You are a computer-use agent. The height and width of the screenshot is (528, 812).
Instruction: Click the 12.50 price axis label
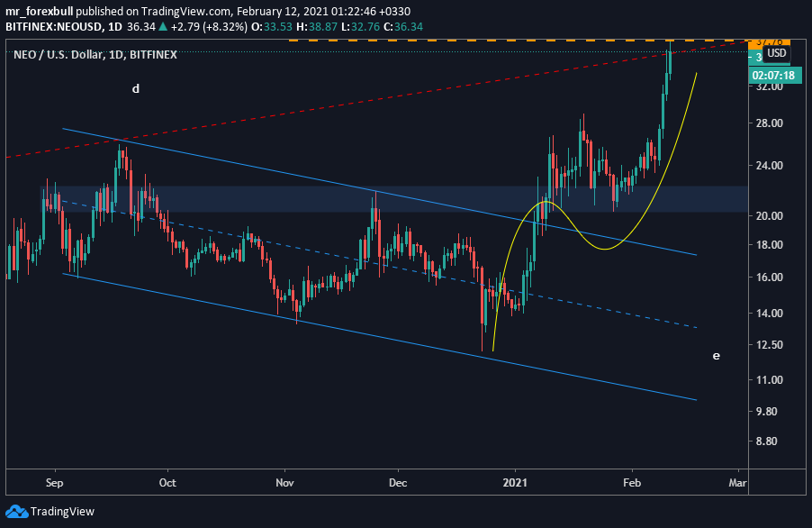pyautogui.click(x=770, y=345)
